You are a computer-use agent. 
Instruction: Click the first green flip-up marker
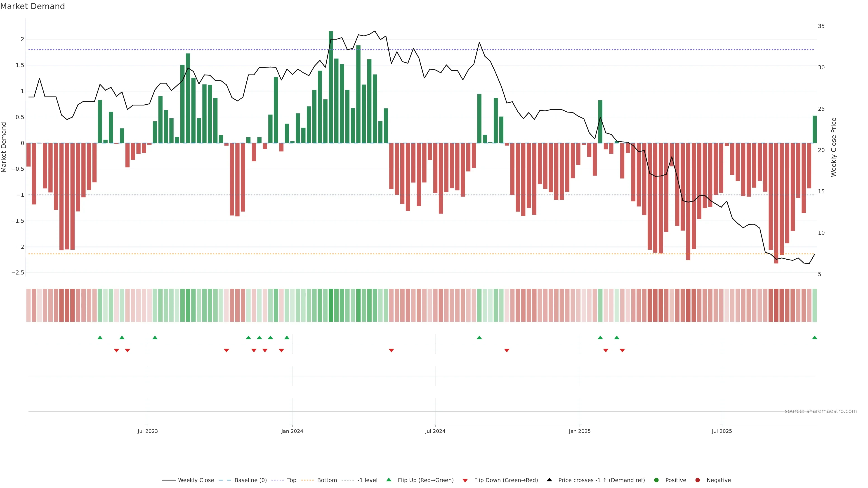point(100,338)
